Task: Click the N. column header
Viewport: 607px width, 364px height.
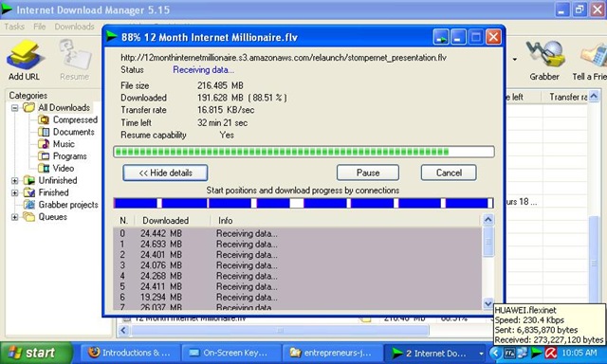Action: (124, 221)
